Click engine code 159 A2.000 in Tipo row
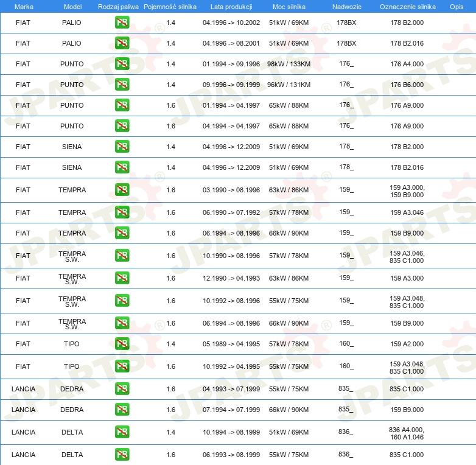 pyautogui.click(x=407, y=344)
